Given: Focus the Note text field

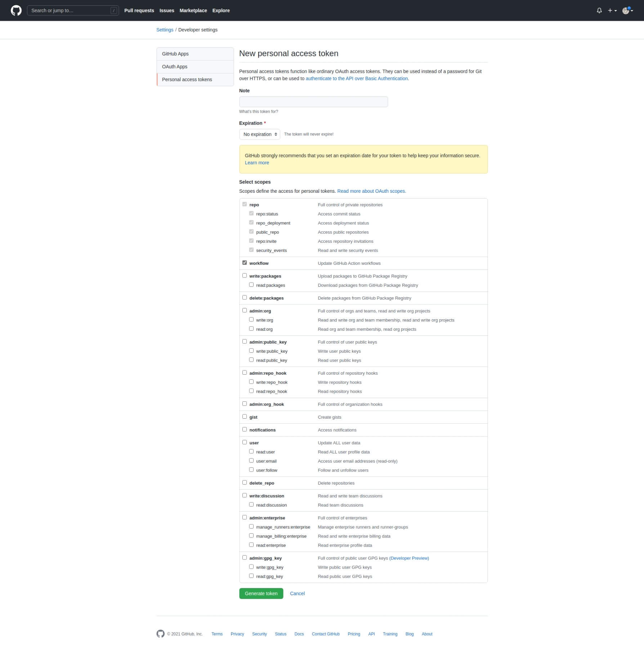Looking at the screenshot, I should click(313, 102).
